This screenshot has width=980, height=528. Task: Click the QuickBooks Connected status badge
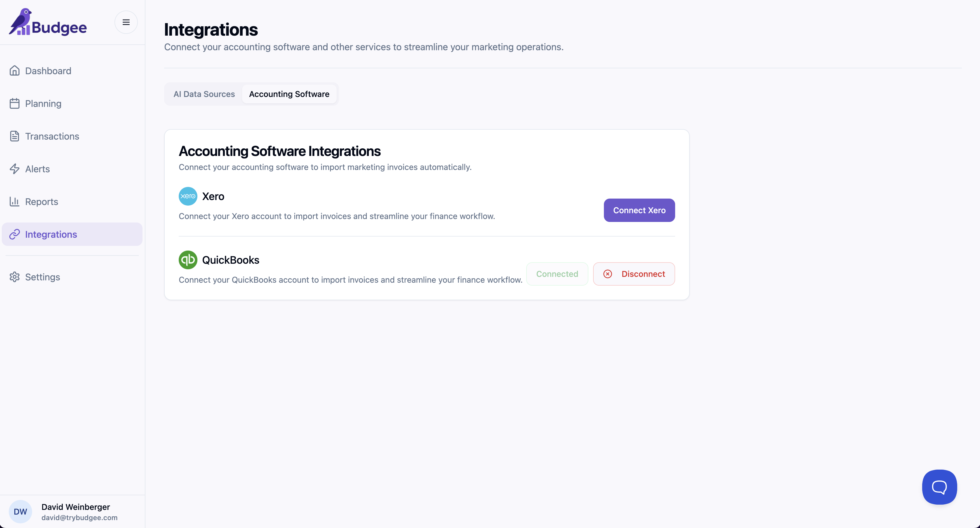click(557, 274)
